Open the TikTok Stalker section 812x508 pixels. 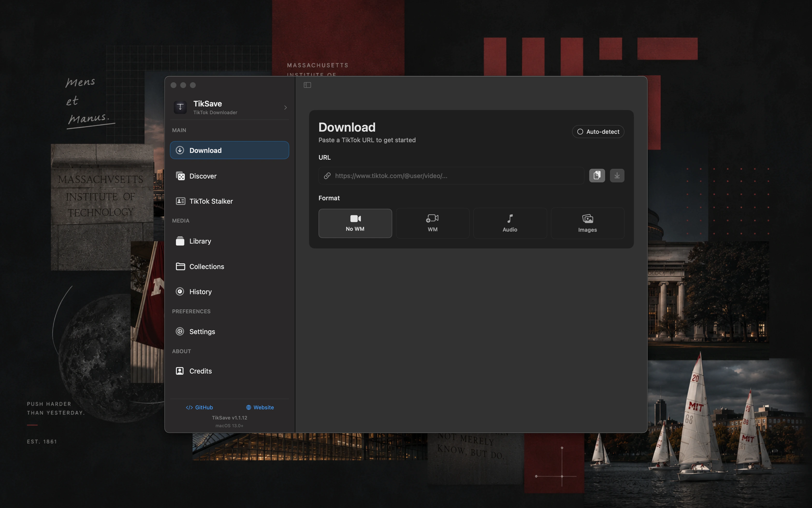(x=230, y=201)
